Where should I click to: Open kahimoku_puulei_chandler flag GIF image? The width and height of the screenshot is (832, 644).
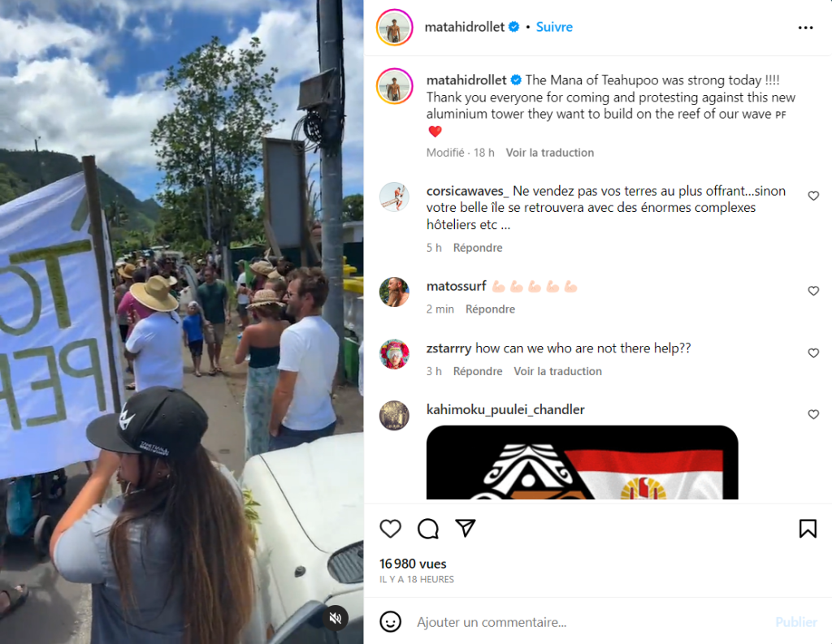pos(582,463)
